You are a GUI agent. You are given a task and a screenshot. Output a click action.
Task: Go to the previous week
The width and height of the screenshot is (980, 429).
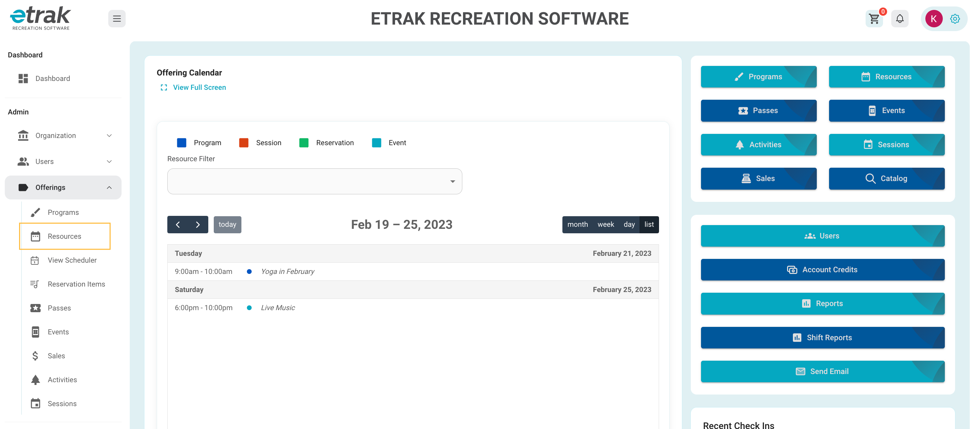click(178, 225)
